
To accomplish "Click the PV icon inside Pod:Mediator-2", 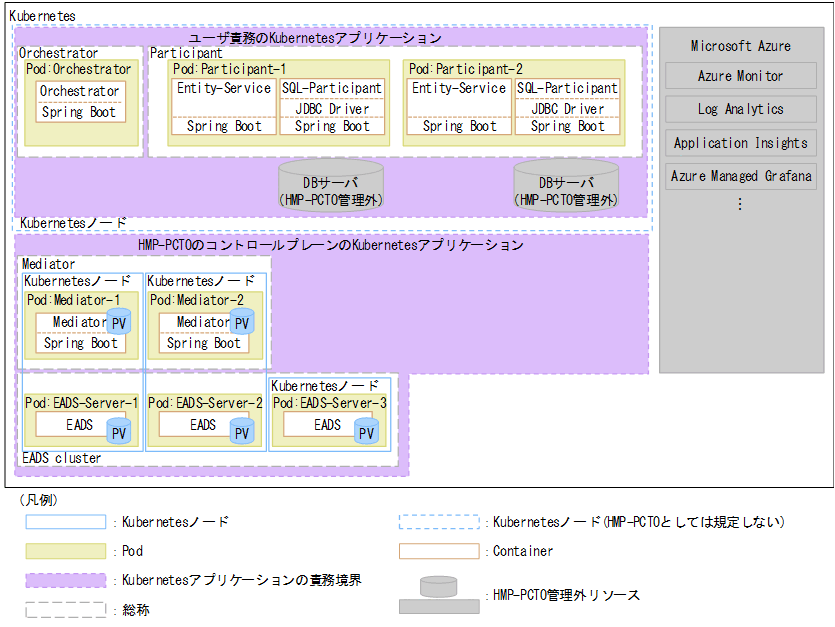I will [241, 322].
